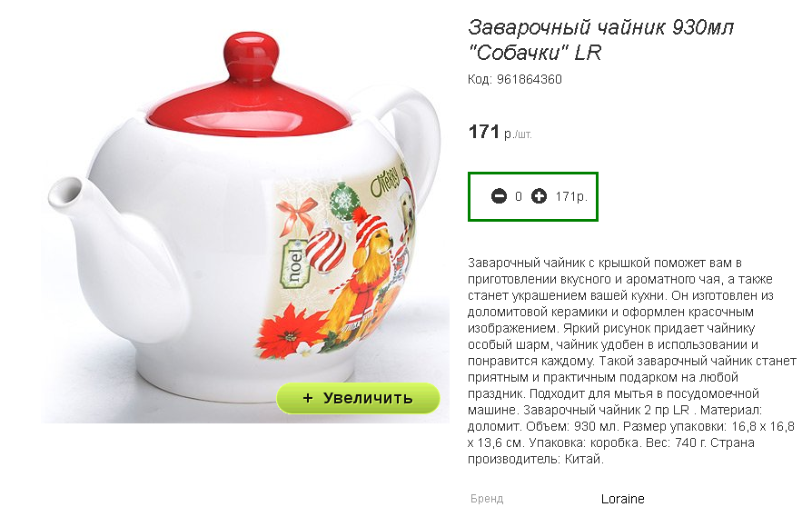Decrease quantity with the minus icon
The image size is (812, 527).
tap(499, 196)
